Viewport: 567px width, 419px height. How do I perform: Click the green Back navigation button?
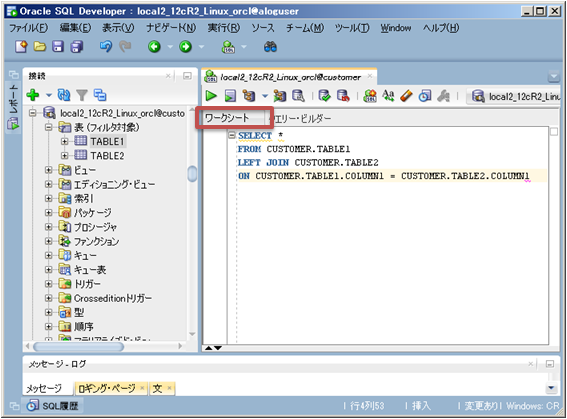point(154,47)
